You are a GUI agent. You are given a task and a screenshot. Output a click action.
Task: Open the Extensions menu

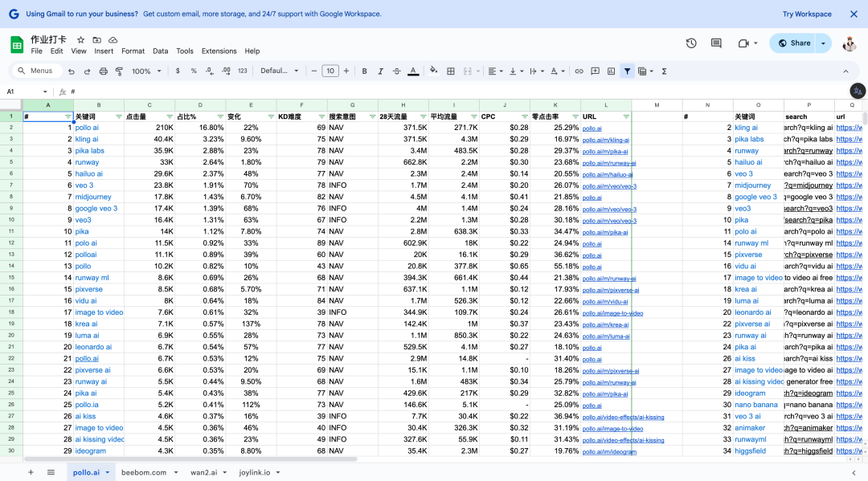219,51
